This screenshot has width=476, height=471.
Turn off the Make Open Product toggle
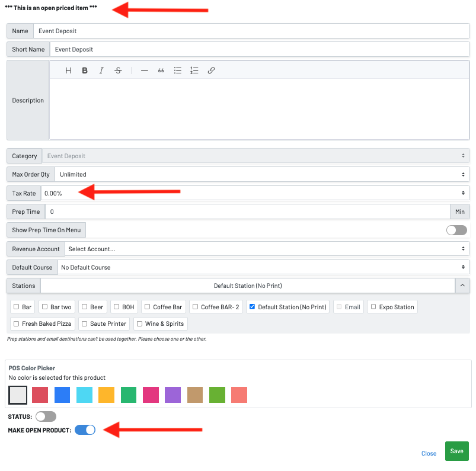[85, 430]
